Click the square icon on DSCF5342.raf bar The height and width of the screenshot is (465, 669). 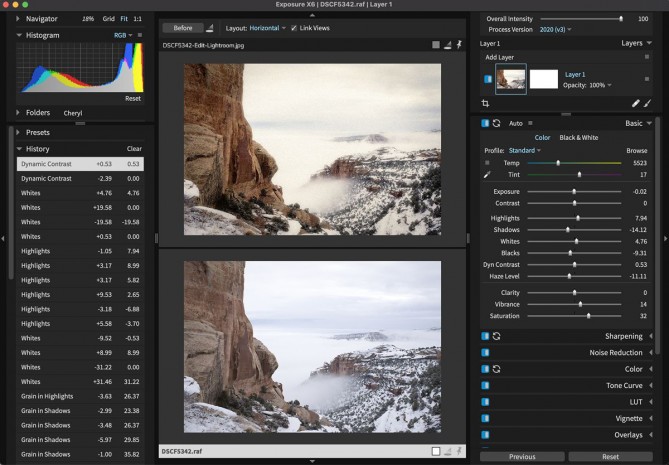[x=436, y=451]
